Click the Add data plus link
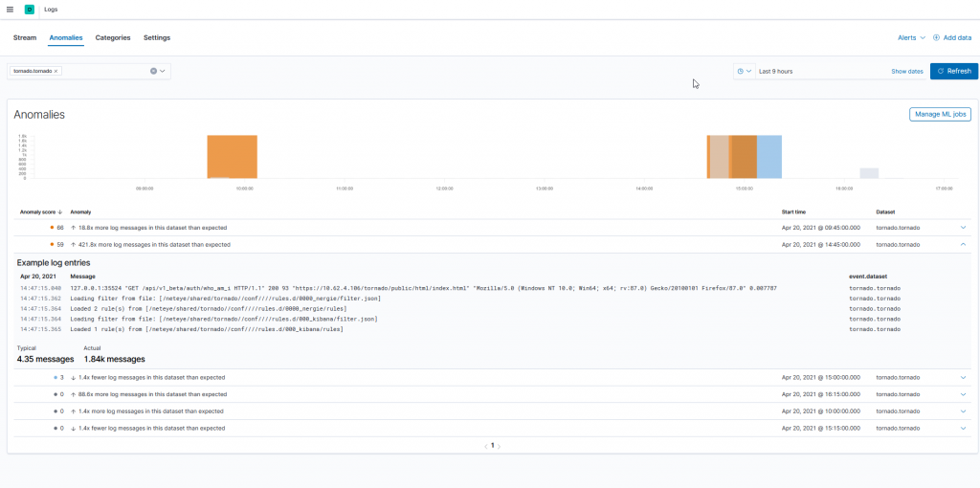Image resolution: width=980 pixels, height=488 pixels. (x=952, y=37)
